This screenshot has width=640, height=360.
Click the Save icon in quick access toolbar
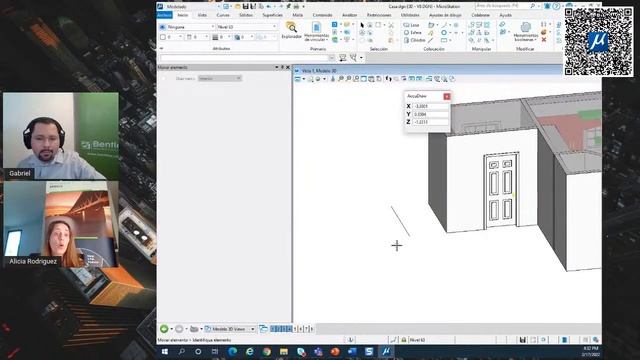point(245,7)
